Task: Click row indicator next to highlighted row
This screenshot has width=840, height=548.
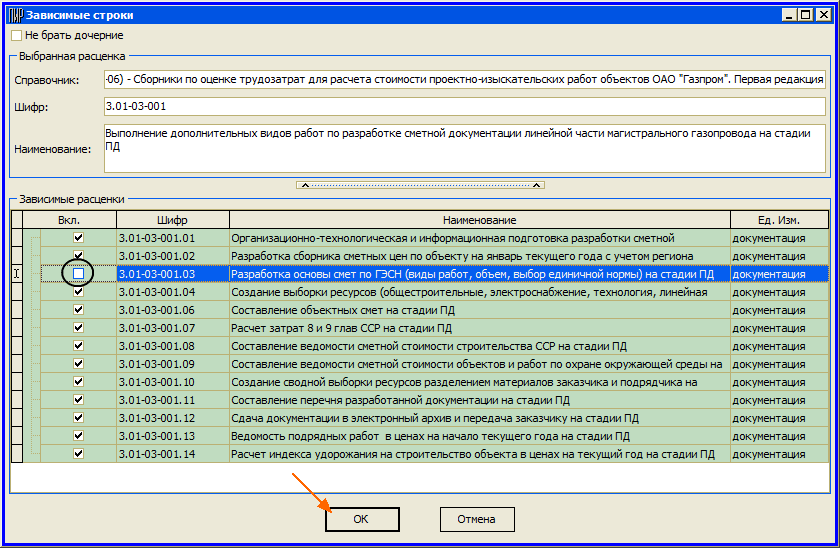Action: point(17,273)
